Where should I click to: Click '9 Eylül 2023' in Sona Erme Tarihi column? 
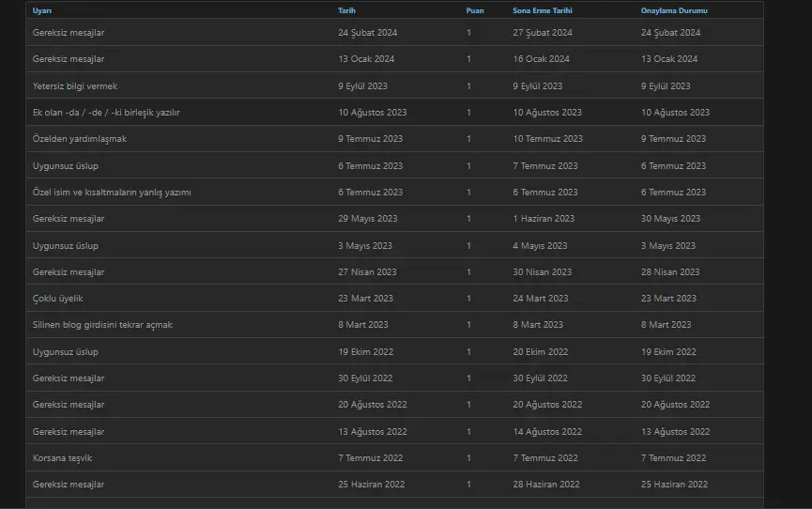pyautogui.click(x=538, y=86)
